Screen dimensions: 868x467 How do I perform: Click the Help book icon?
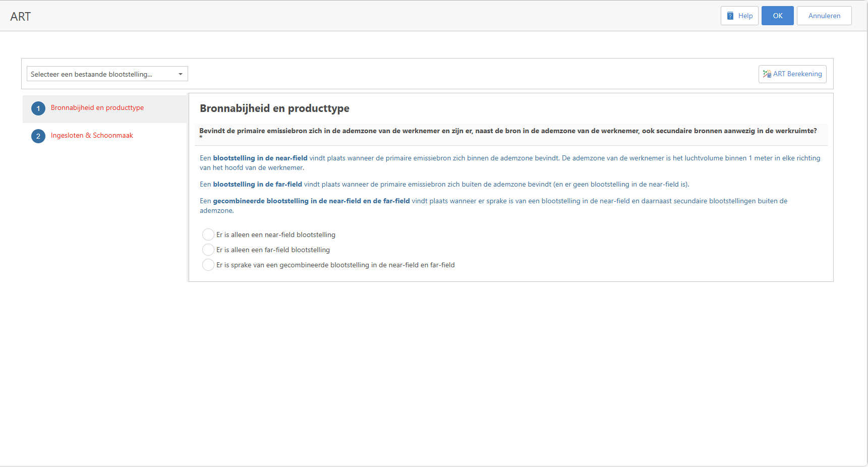pyautogui.click(x=730, y=16)
